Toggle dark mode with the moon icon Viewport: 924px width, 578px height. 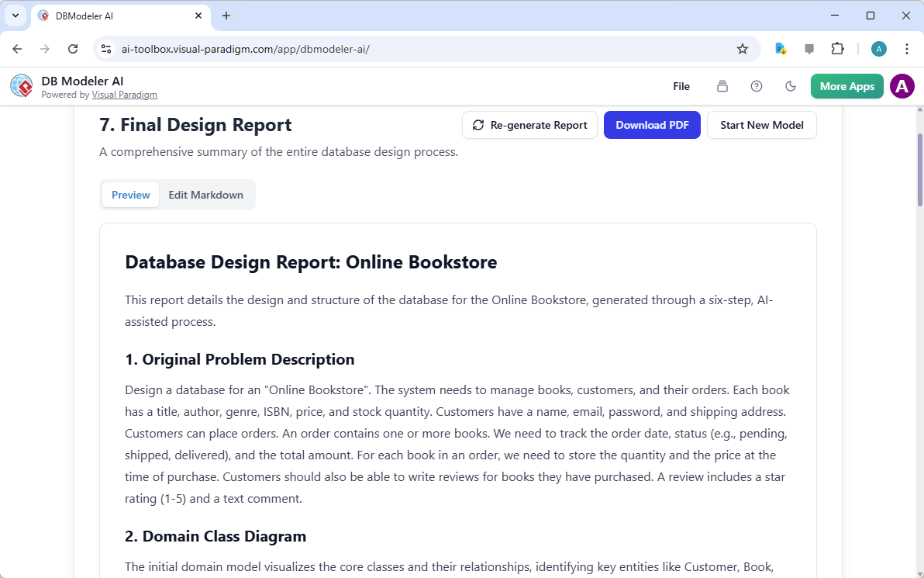click(791, 86)
